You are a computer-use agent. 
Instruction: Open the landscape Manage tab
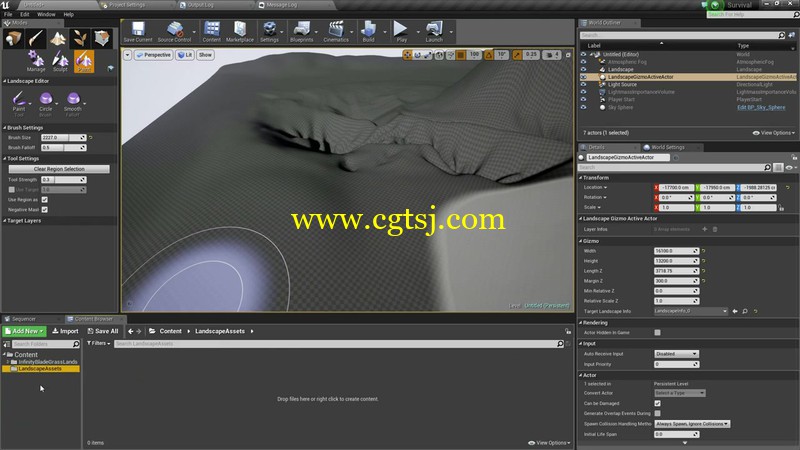point(36,61)
